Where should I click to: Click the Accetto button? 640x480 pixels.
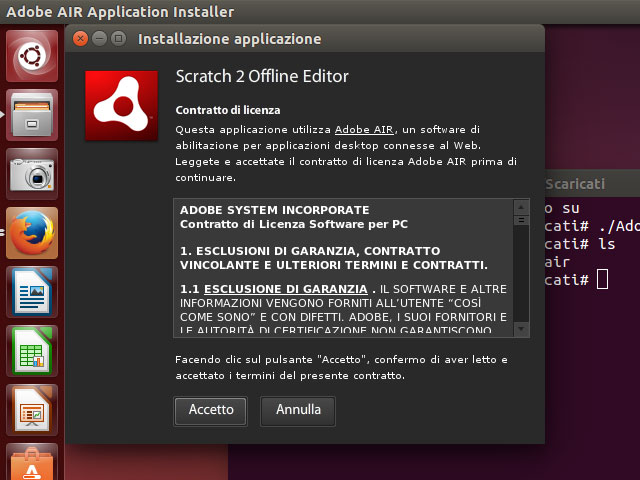211,411
